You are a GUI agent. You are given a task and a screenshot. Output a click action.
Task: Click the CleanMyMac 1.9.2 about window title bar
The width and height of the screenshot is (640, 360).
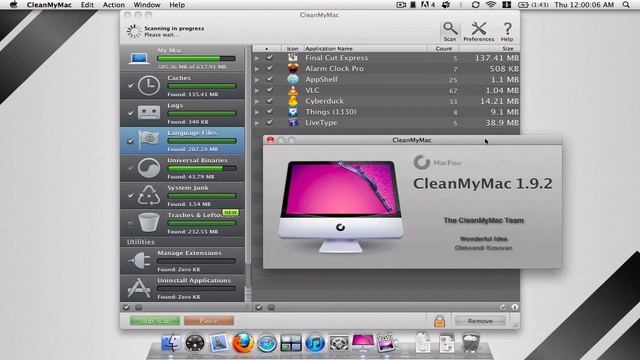coord(412,140)
